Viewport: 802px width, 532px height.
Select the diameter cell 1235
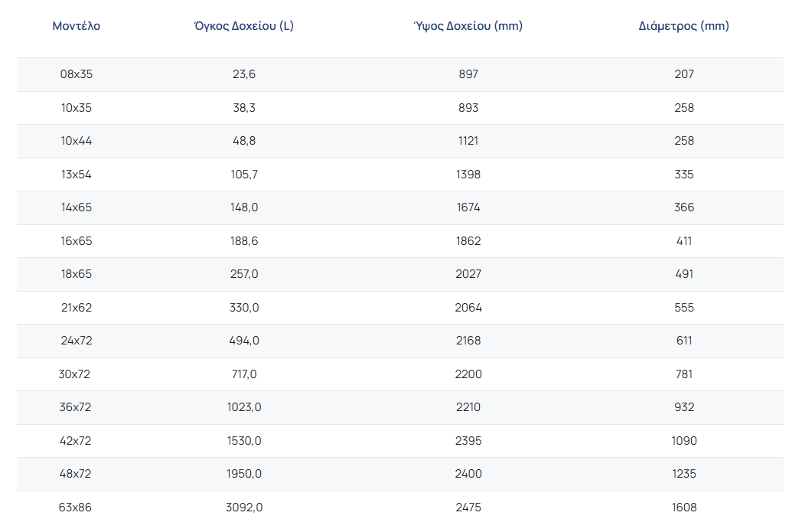coord(684,474)
